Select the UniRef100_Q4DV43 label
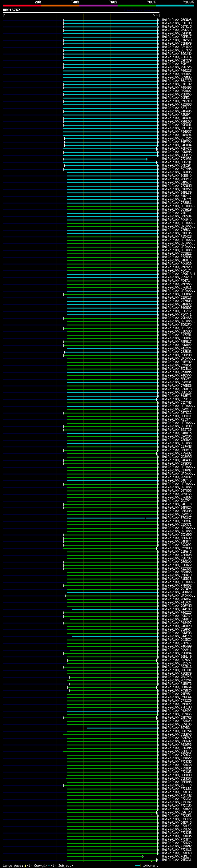Image resolution: width=197 pixels, height=868 pixels. click(177, 822)
